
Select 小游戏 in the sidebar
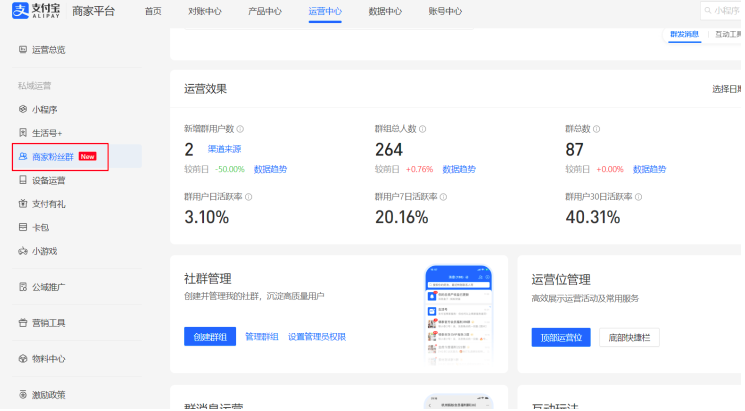click(x=44, y=251)
